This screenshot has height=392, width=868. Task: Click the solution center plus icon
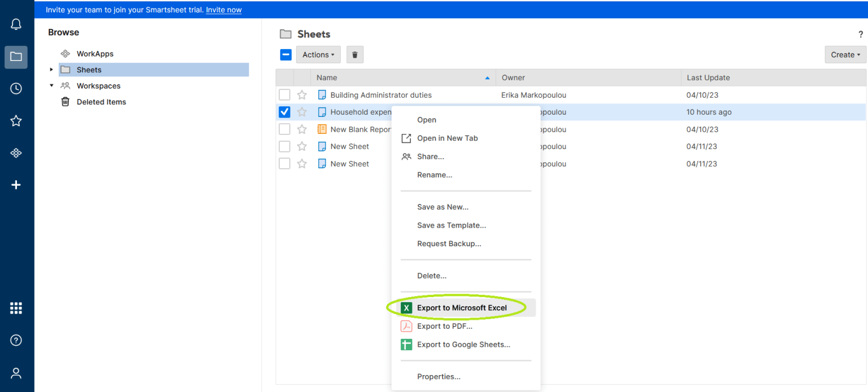click(16, 184)
